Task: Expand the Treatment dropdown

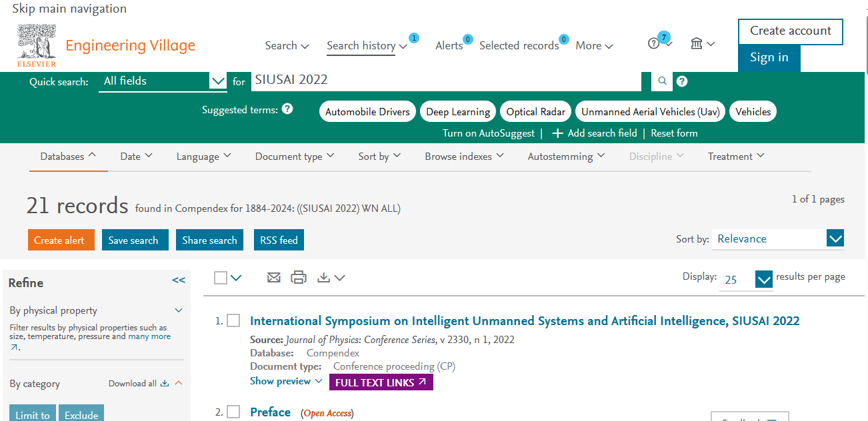Action: point(736,157)
